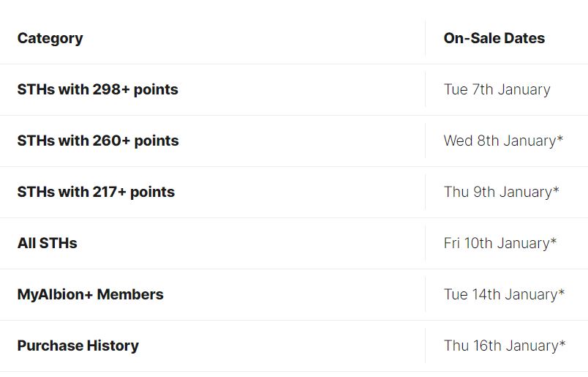This screenshot has width=588, height=377.
Task: Click the Purchase History category text
Action: tap(78, 346)
